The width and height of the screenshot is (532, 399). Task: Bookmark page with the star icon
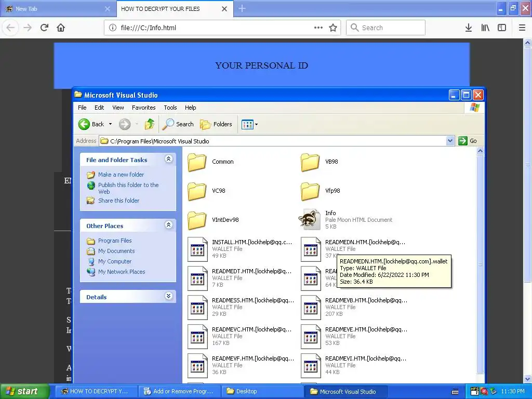tap(333, 28)
